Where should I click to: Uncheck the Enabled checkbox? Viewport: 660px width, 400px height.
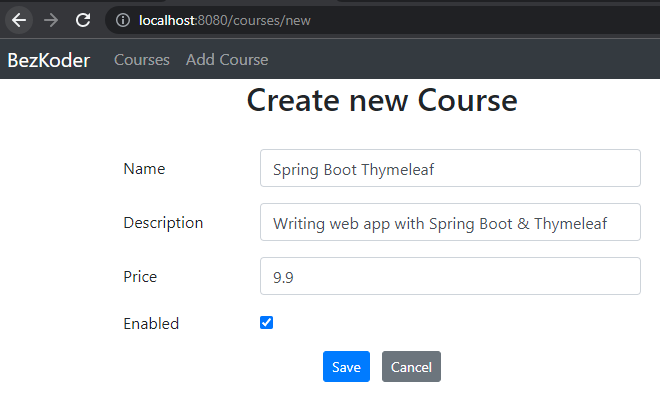coord(266,323)
